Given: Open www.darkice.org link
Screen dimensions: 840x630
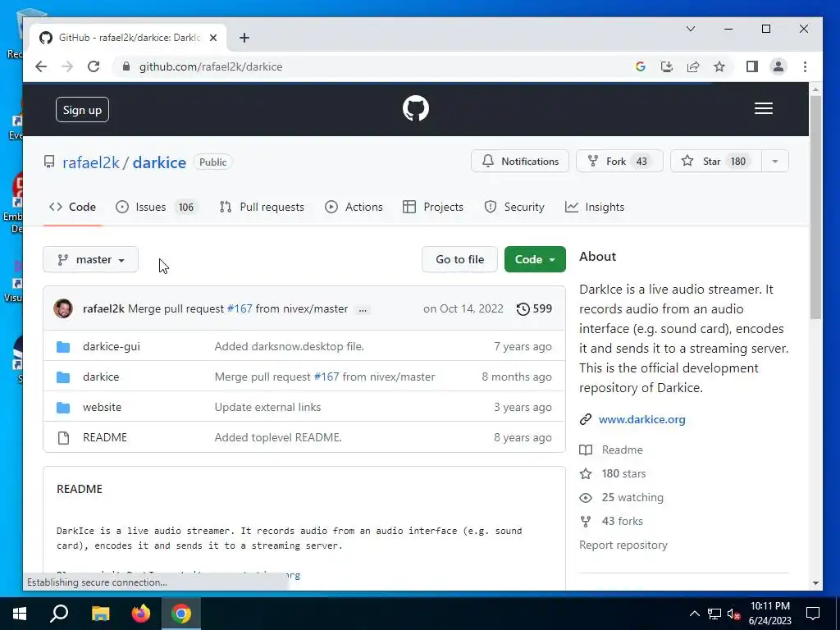Looking at the screenshot, I should tap(641, 419).
